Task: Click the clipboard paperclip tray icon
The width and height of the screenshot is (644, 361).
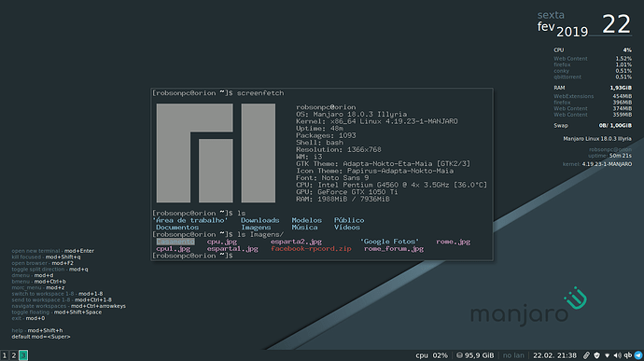Action: click(x=586, y=355)
